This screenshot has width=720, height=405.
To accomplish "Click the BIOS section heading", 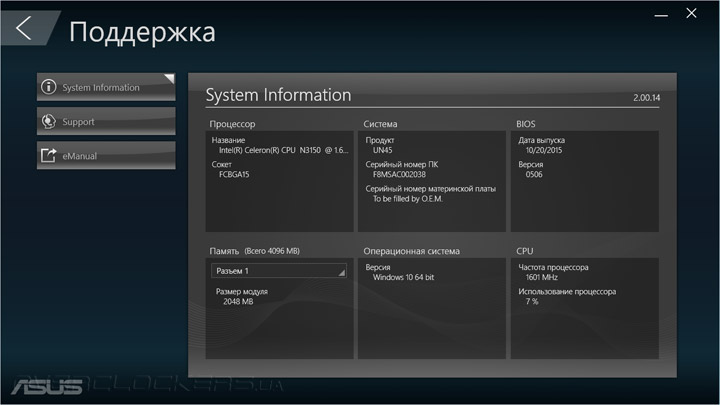I will point(526,124).
